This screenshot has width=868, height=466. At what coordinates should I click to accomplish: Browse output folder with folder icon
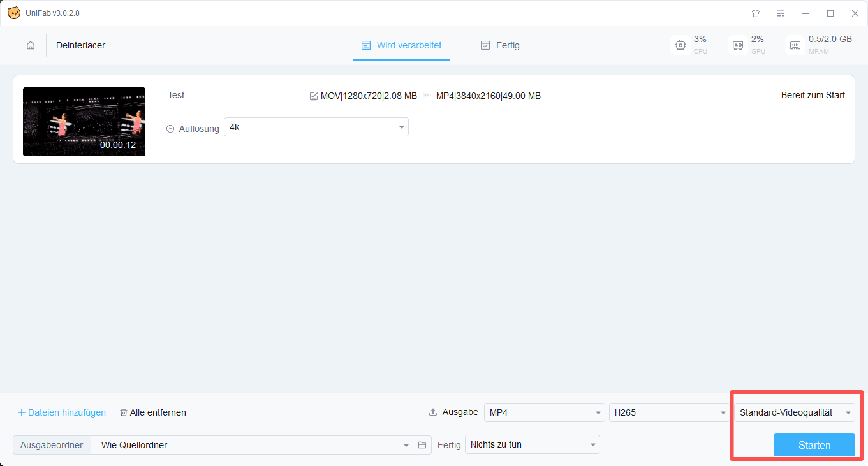click(x=422, y=445)
